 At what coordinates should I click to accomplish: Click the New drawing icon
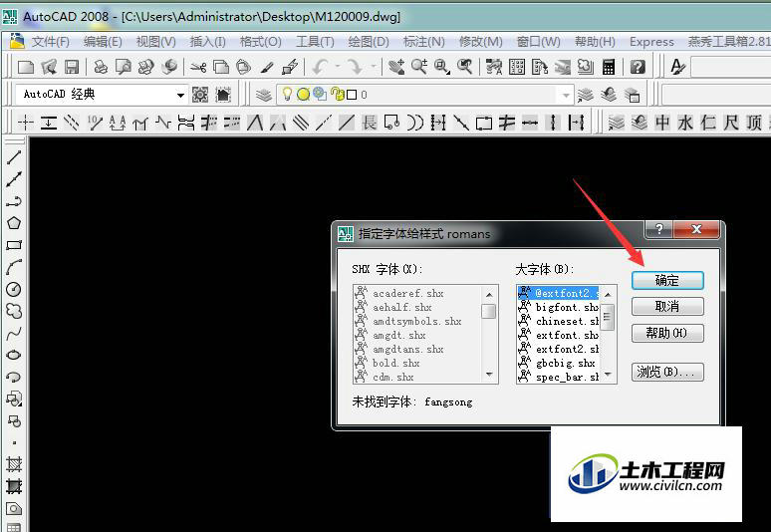(26, 67)
